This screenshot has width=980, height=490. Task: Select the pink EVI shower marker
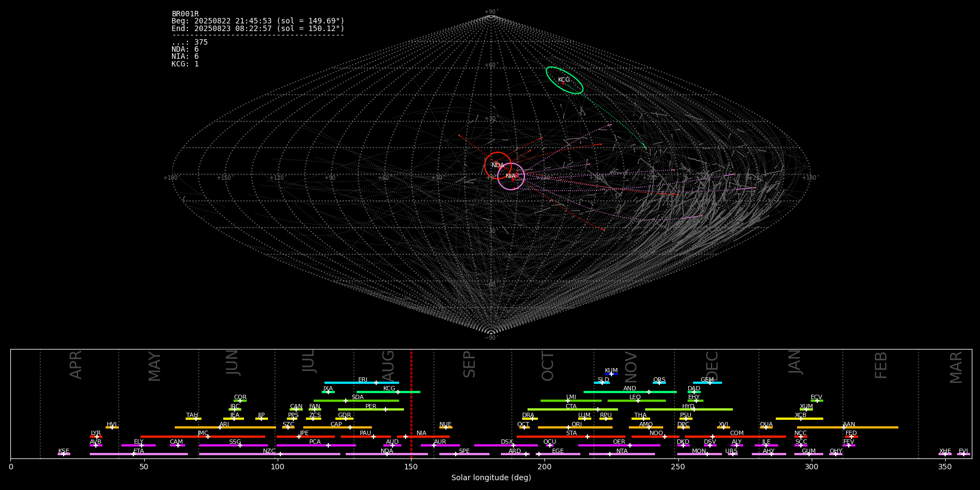pos(964,454)
